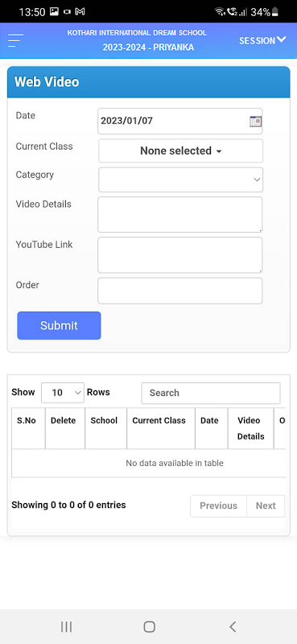Click the Submit button
Screen dimensions: 297x644
(x=59, y=325)
